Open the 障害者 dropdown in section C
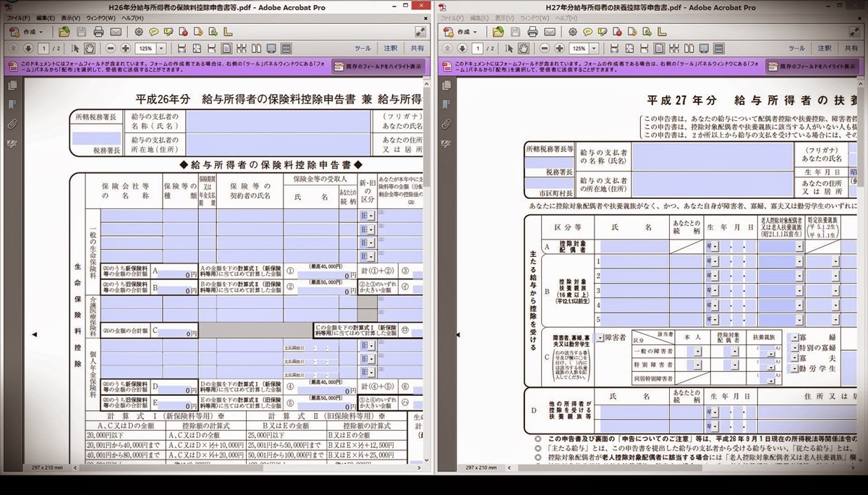This screenshot has height=495, width=868. (599, 337)
